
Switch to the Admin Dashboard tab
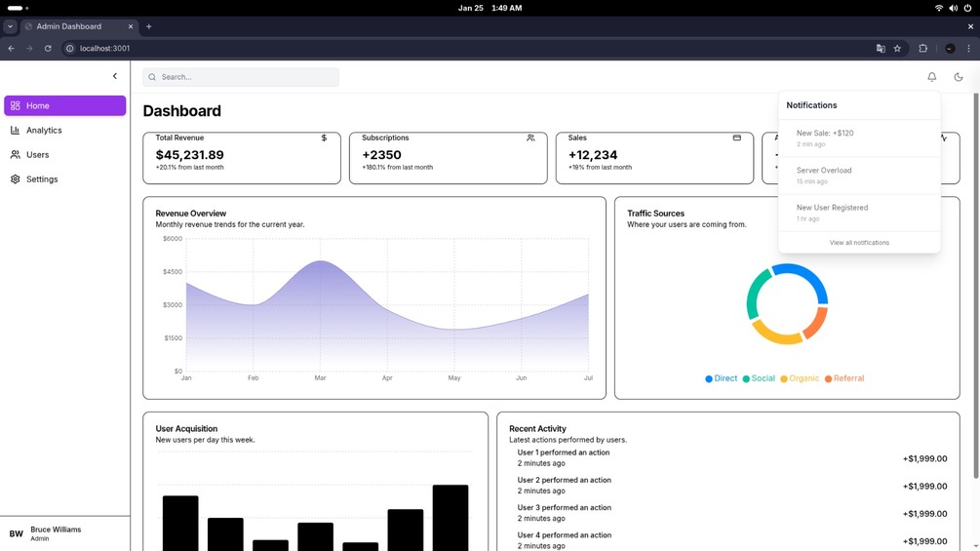point(79,26)
